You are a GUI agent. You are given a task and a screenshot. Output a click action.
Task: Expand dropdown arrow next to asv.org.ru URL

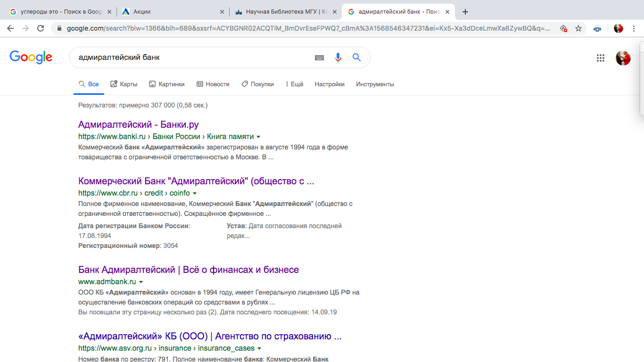click(259, 349)
